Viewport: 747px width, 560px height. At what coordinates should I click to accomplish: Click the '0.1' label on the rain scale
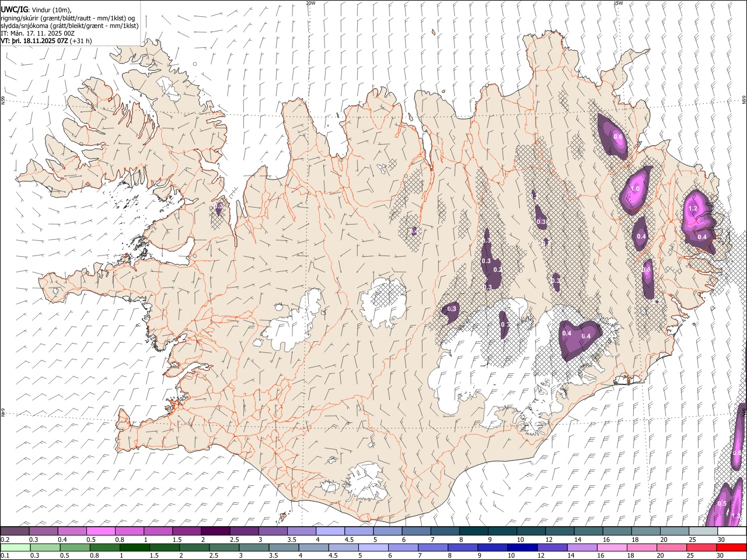[x=5, y=555]
